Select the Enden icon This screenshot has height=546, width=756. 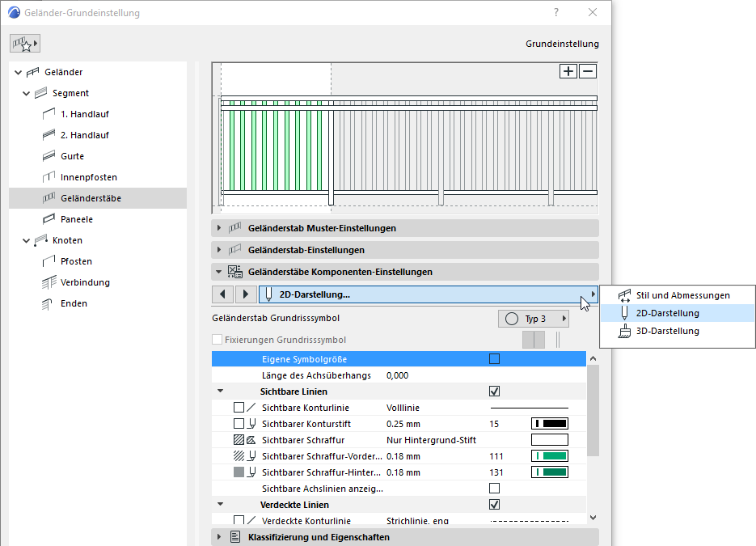pyautogui.click(x=47, y=304)
